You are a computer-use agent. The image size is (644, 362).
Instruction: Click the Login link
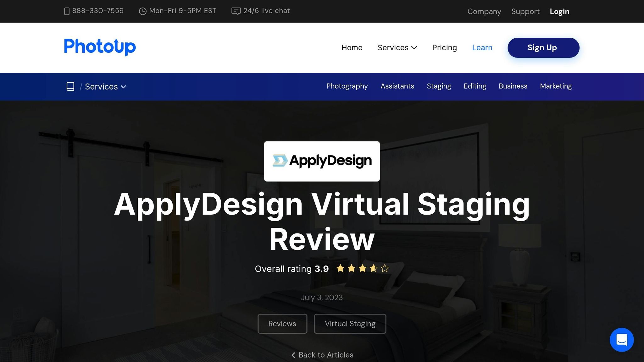coord(559,12)
